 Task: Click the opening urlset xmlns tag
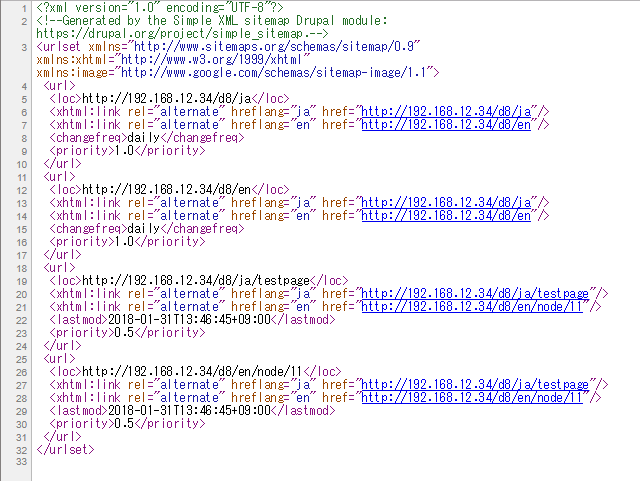tap(227, 46)
